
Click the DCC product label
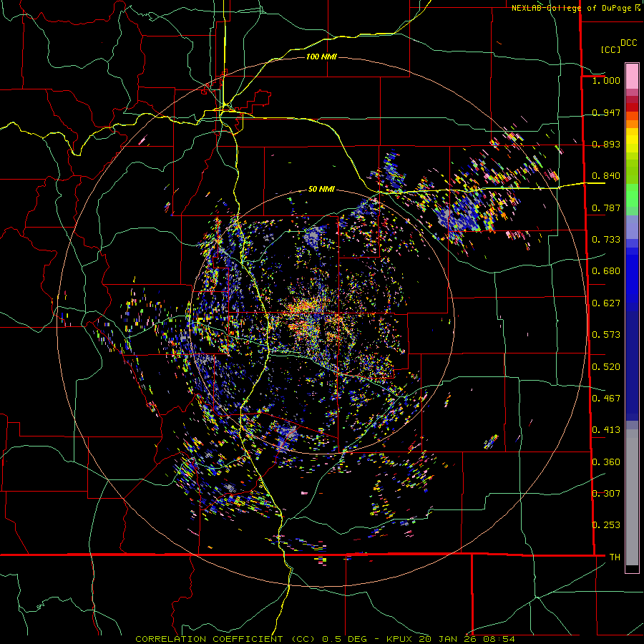pyautogui.click(x=628, y=43)
